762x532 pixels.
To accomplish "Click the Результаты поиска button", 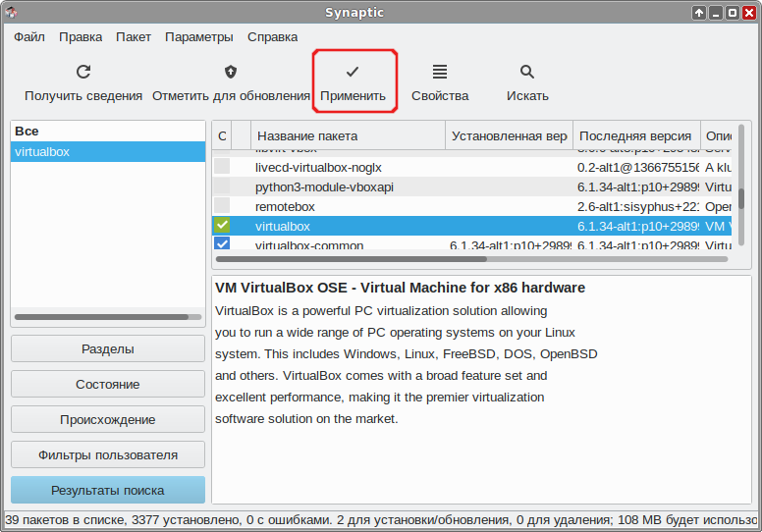I will coord(108,490).
